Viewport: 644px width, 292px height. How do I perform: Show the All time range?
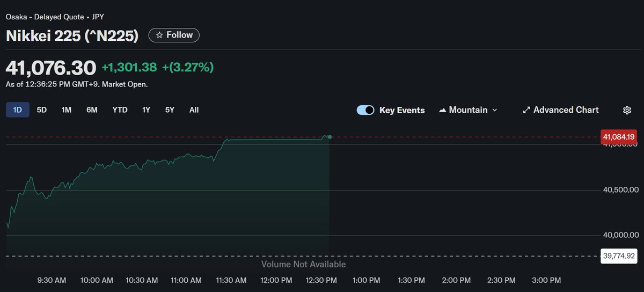(194, 109)
